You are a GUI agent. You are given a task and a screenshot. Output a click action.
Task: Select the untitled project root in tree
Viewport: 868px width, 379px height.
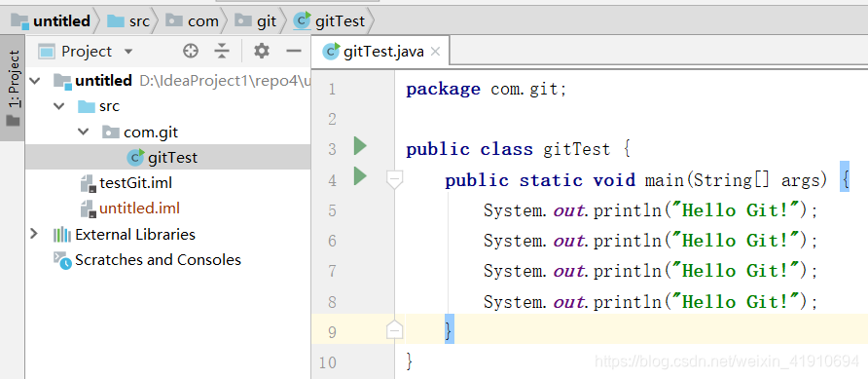[103, 81]
